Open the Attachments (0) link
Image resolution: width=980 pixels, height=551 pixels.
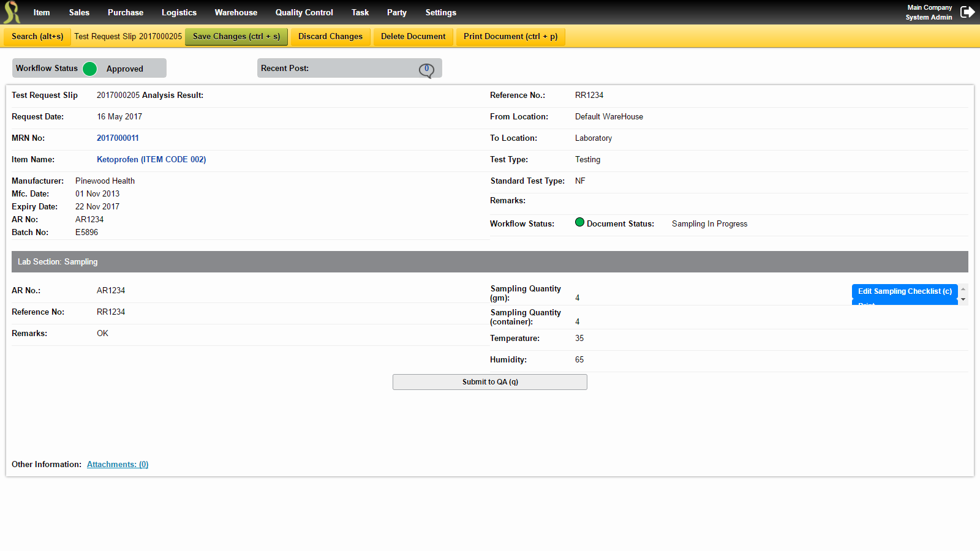point(117,464)
